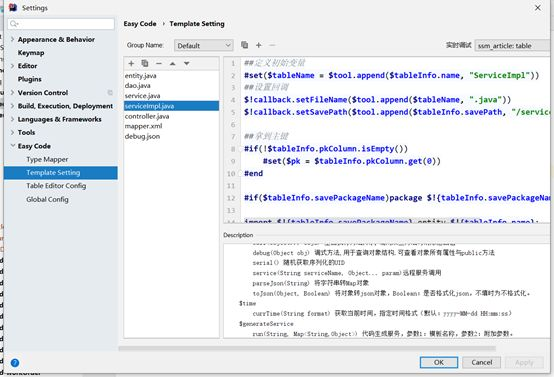The height and width of the screenshot is (377, 554).
Task: Select Keymap in settings tree
Action: click(x=31, y=53)
